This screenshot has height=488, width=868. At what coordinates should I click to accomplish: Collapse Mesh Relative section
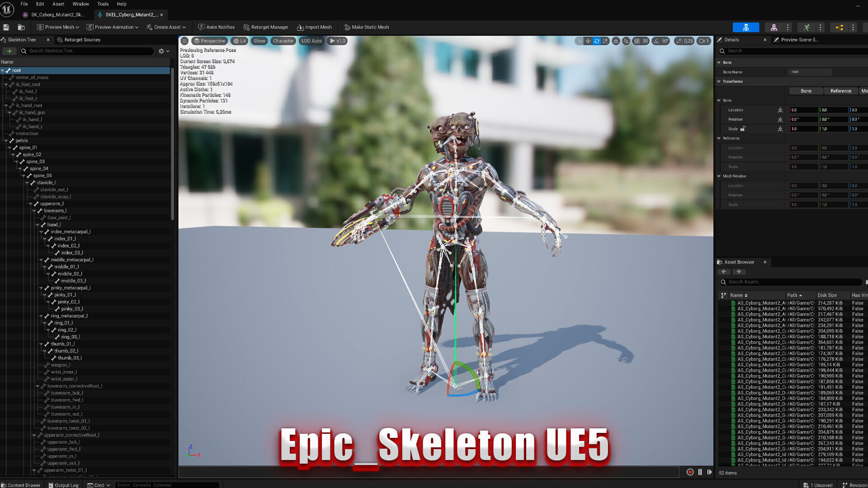coord(719,176)
